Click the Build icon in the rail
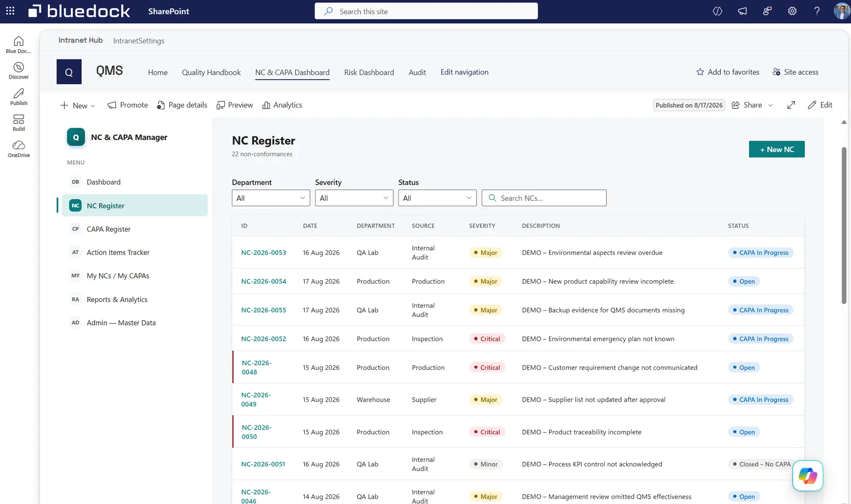The width and height of the screenshot is (851, 504). 19,123
